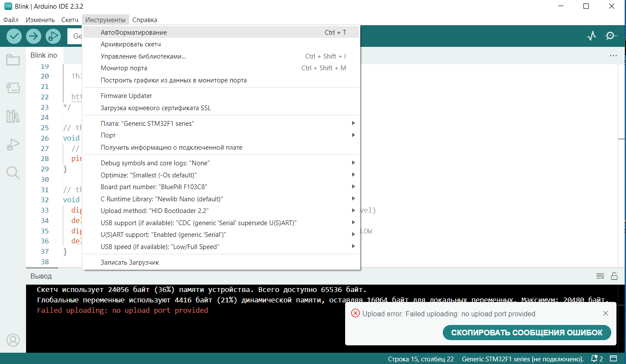Start debugging with the debug toolbar icon
The width and height of the screenshot is (626, 364).
53,36
